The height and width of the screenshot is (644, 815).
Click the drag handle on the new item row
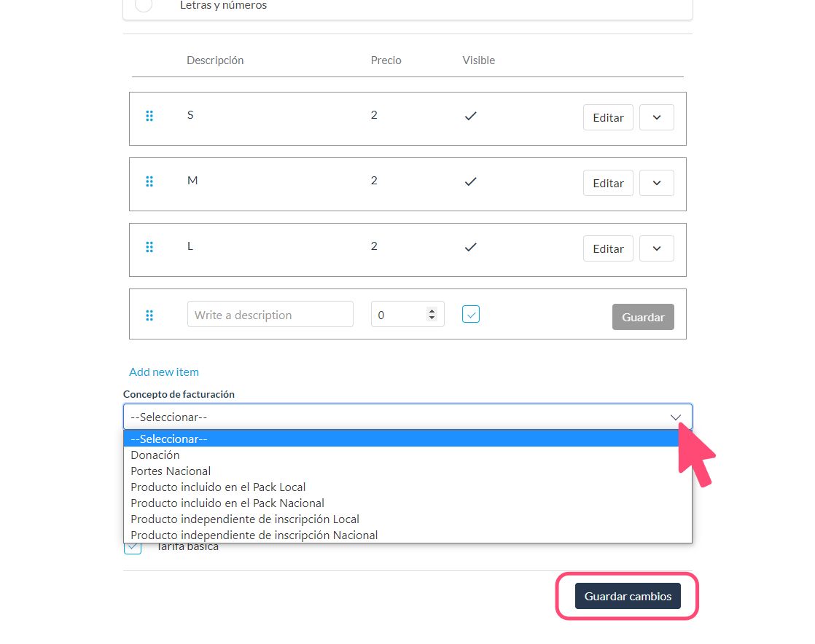149,315
